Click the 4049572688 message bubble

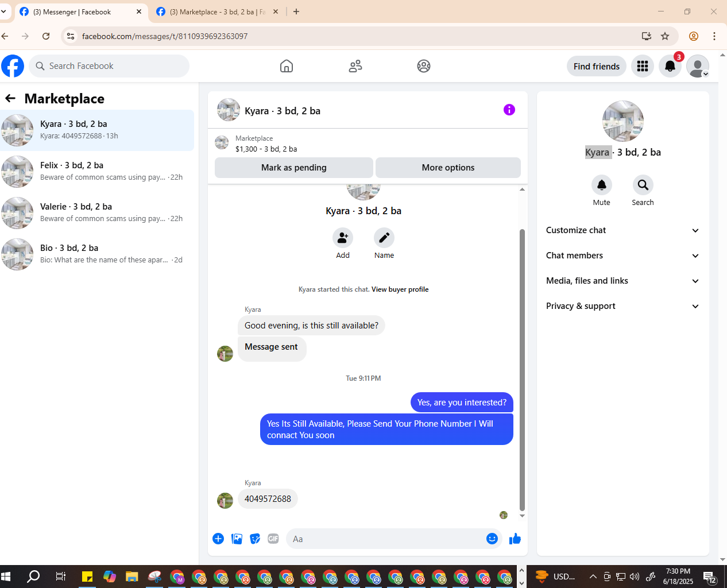[x=268, y=499]
